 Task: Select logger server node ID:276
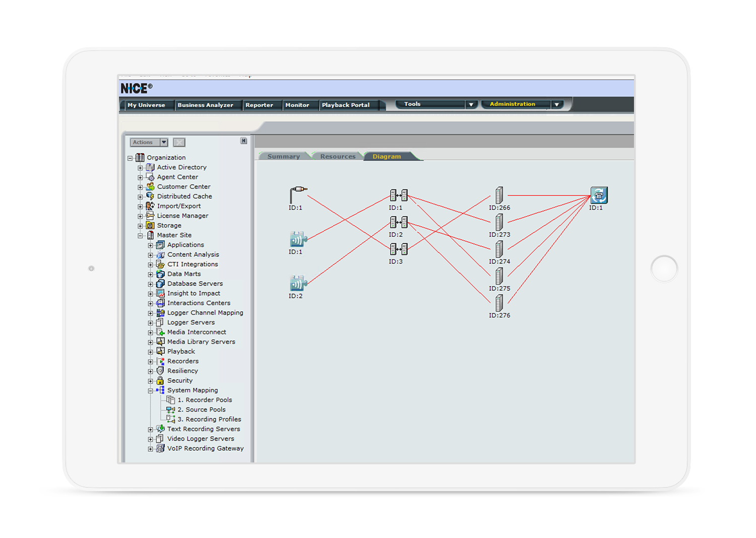[x=499, y=303]
